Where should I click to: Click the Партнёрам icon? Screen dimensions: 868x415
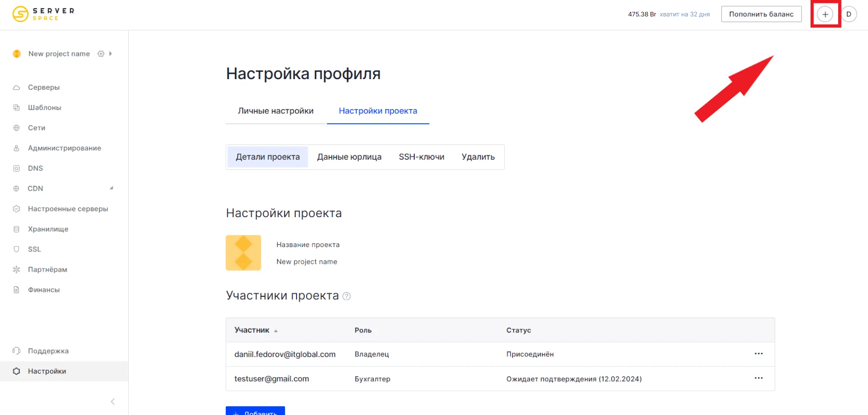point(16,270)
